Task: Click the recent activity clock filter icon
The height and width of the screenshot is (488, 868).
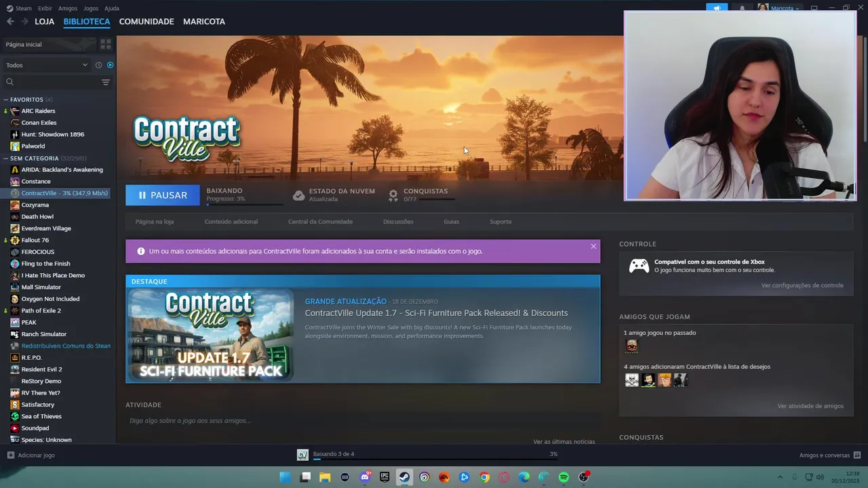Action: coord(98,65)
